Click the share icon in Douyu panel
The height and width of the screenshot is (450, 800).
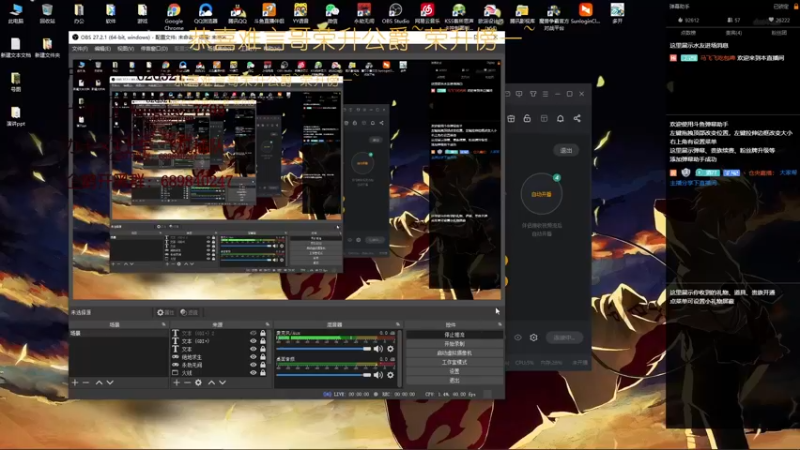click(577, 118)
